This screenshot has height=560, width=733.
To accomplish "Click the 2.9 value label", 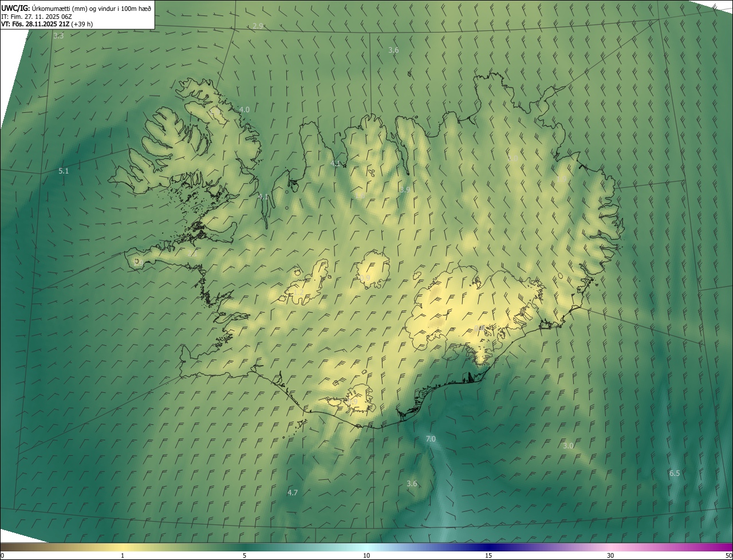I will (x=258, y=26).
